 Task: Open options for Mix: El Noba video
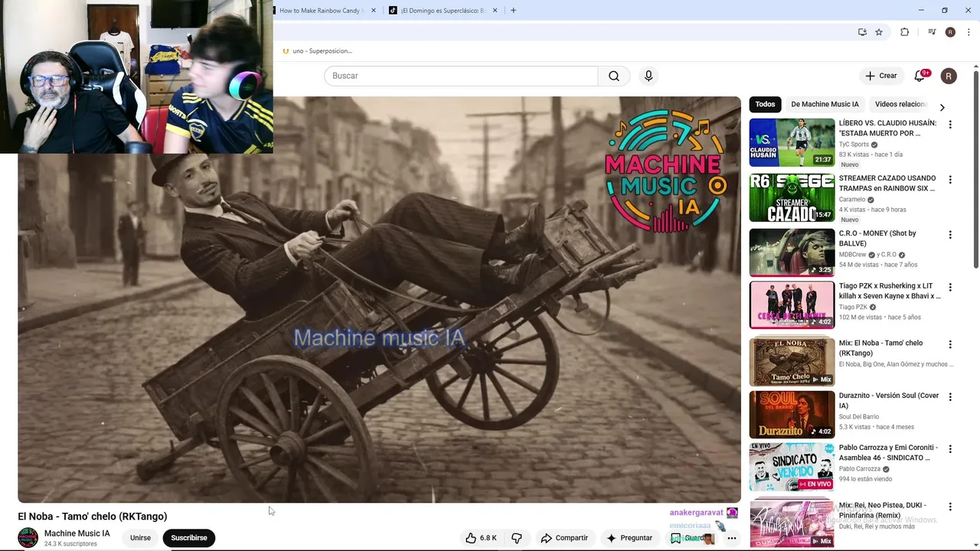[x=950, y=344]
